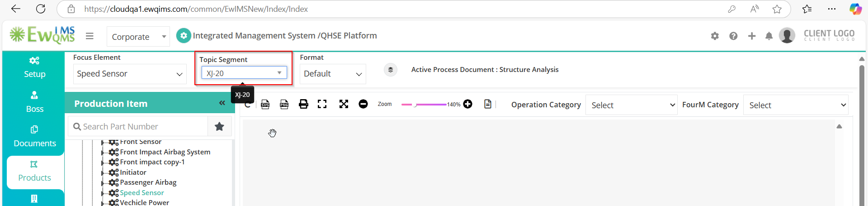
Task: Click the zoom slider track
Action: coord(424,105)
